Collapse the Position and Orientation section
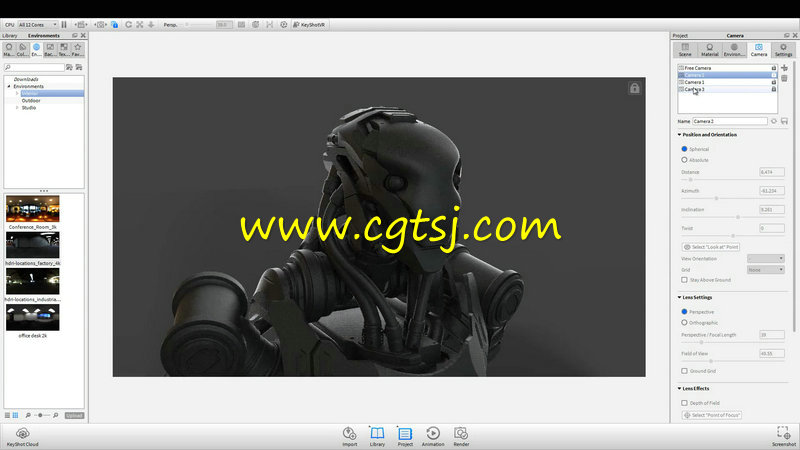The height and width of the screenshot is (450, 800). coord(680,135)
